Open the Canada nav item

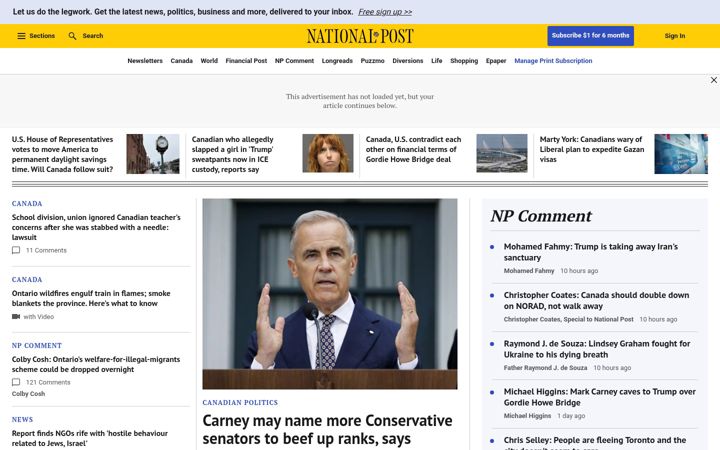coord(181,61)
